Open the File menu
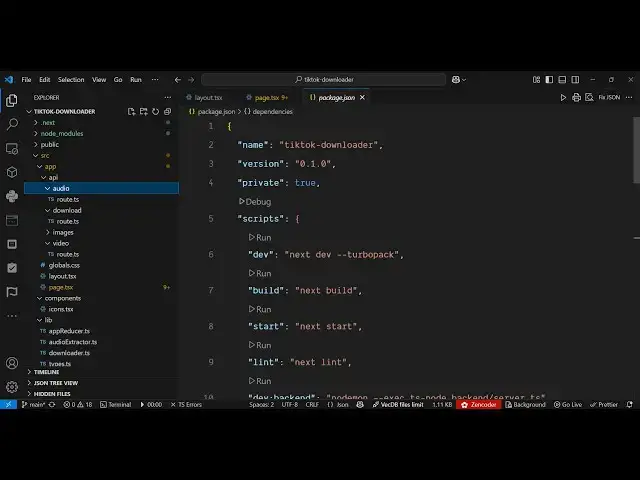This screenshot has width=640, height=480. [x=26, y=80]
